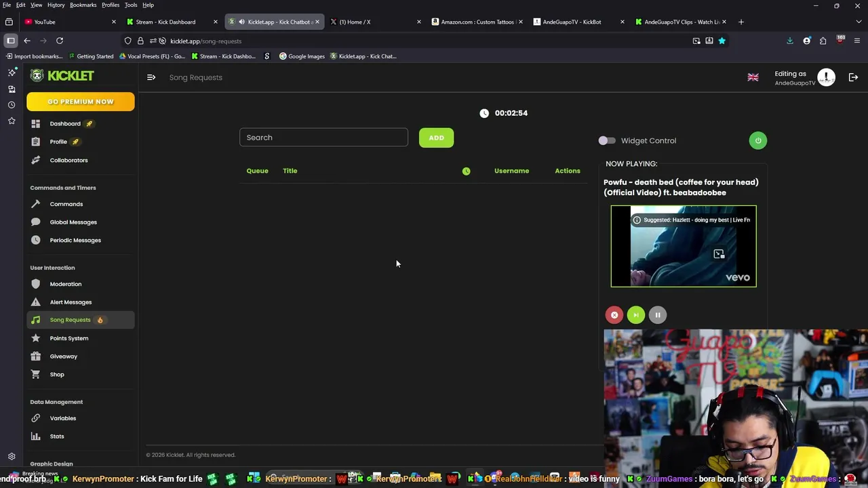This screenshot has height=488, width=868.
Task: Open the File menu
Action: click(6, 5)
